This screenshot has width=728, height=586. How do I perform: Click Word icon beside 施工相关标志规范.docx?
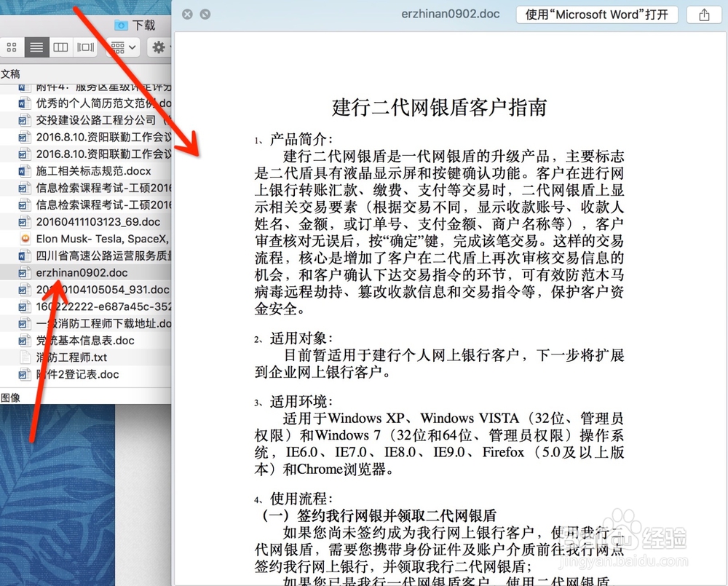click(x=25, y=171)
